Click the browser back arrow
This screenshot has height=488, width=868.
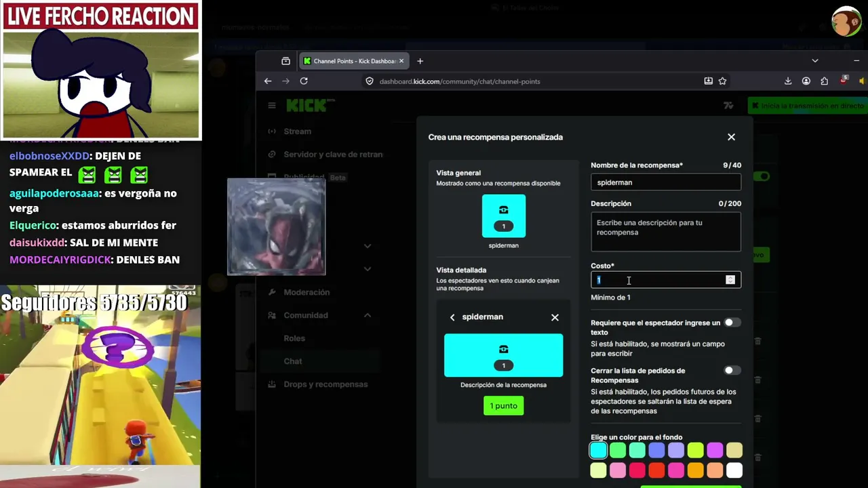click(x=268, y=81)
